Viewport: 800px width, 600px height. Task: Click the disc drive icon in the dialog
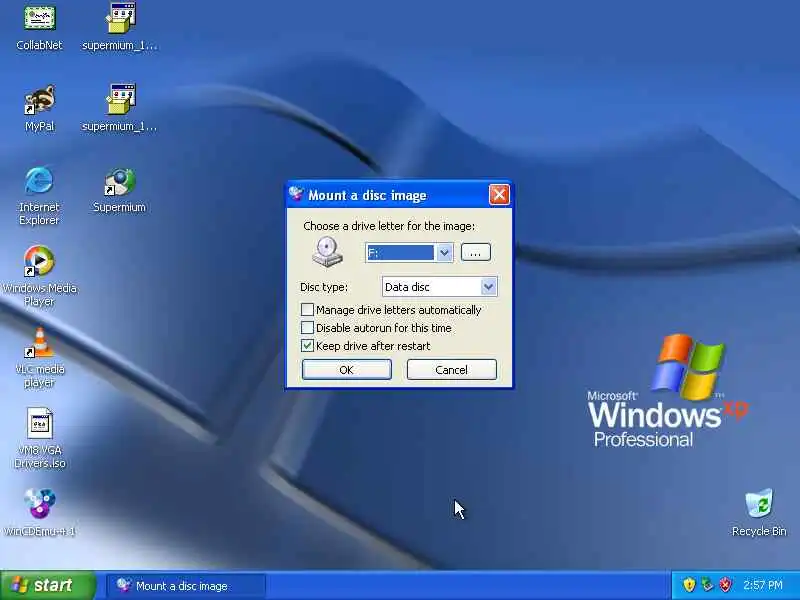point(327,252)
